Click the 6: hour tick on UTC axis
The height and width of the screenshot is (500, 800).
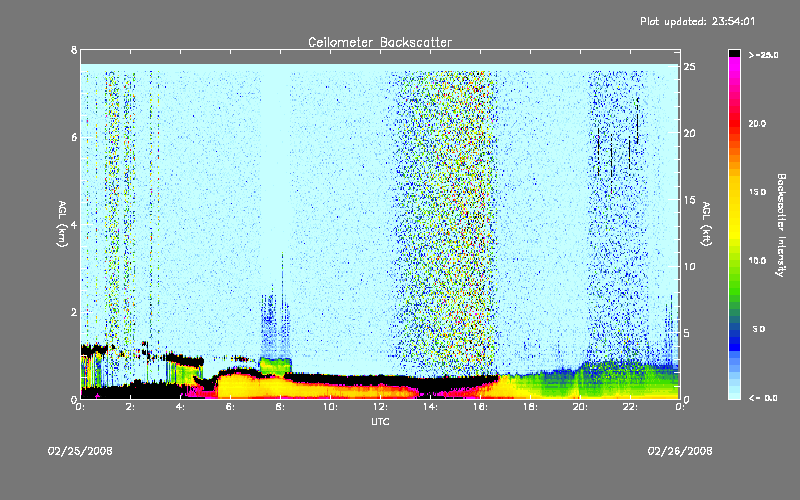(230, 407)
